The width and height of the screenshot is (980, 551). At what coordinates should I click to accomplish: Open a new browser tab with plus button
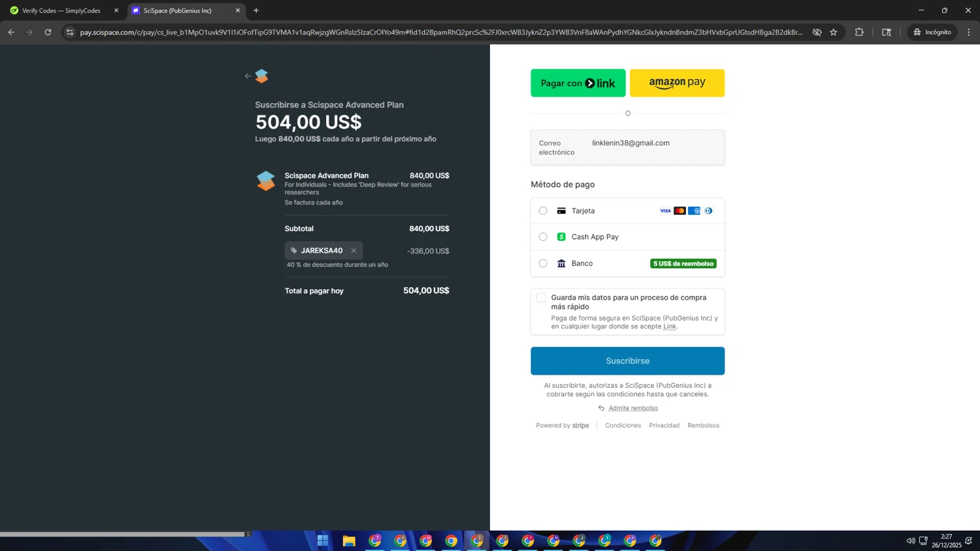pyautogui.click(x=256, y=10)
